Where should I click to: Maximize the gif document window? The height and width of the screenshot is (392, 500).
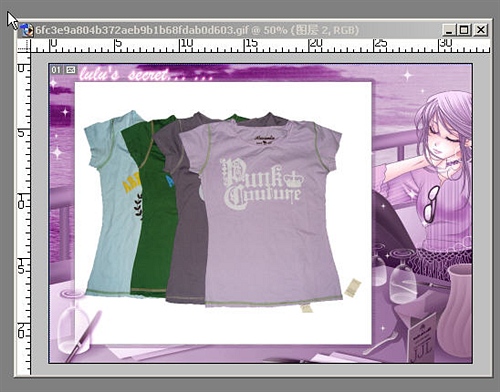click(464, 30)
